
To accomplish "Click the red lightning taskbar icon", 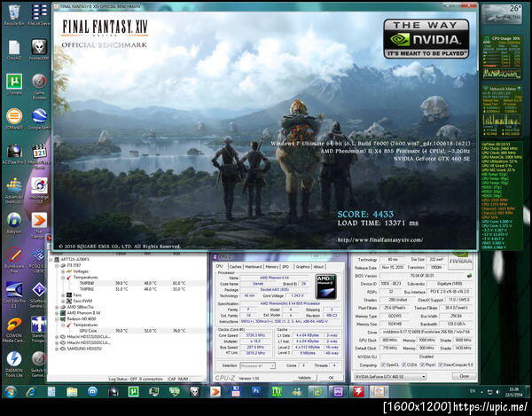I will [358, 391].
